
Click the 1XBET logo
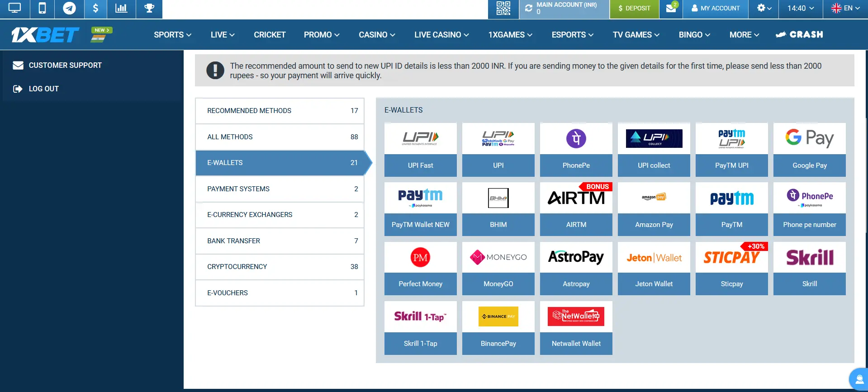coord(45,34)
